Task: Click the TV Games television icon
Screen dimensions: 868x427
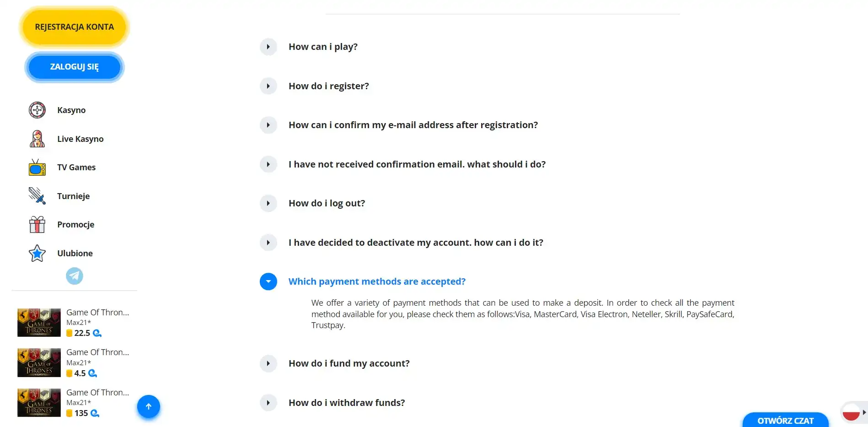Action: 37,168
